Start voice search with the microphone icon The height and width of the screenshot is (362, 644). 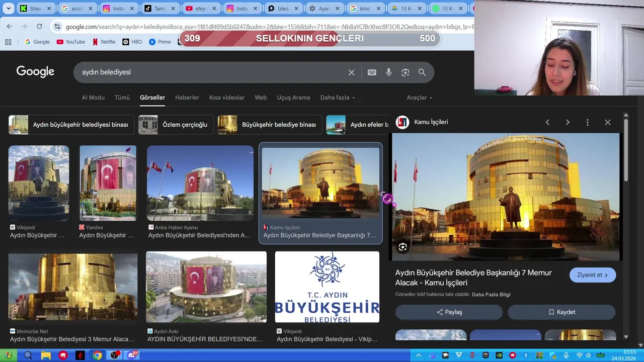click(388, 72)
